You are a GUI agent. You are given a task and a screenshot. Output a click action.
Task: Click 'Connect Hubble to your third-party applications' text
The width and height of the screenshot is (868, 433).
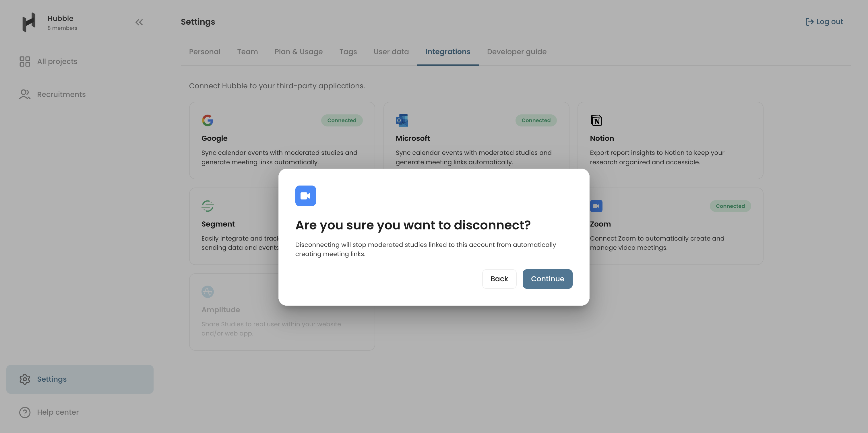[x=277, y=86]
